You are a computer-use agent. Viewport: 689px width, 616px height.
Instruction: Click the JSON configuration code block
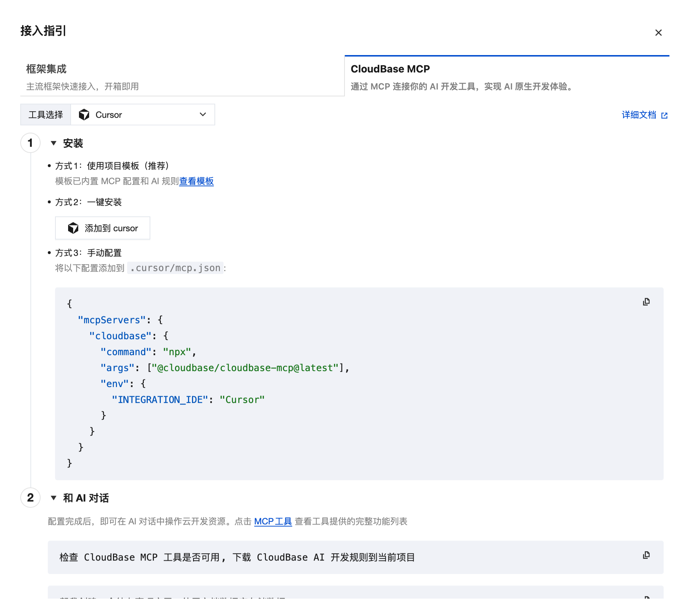pyautogui.click(x=359, y=383)
